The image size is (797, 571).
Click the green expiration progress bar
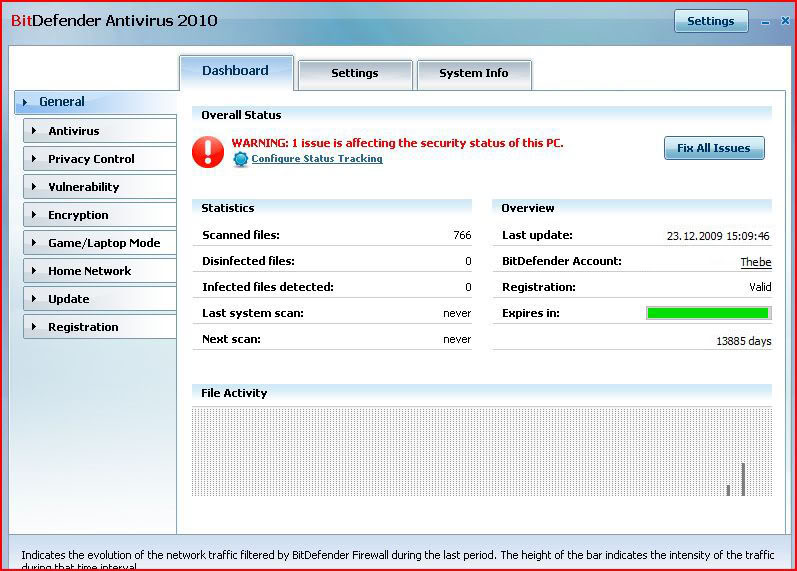[708, 313]
